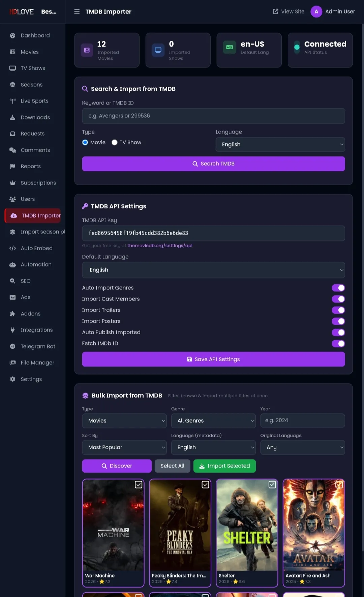This screenshot has height=597, width=364.
Task: Click the Discover button
Action: pos(117,466)
